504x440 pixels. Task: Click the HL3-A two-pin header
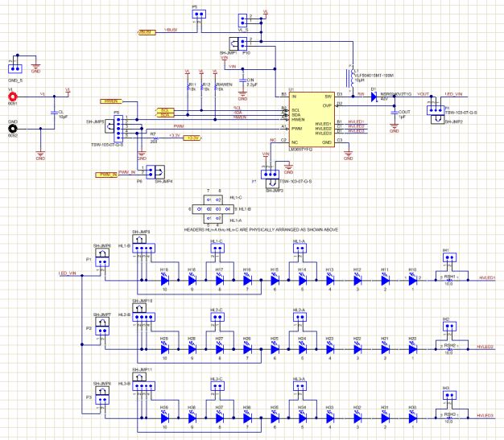300,386
